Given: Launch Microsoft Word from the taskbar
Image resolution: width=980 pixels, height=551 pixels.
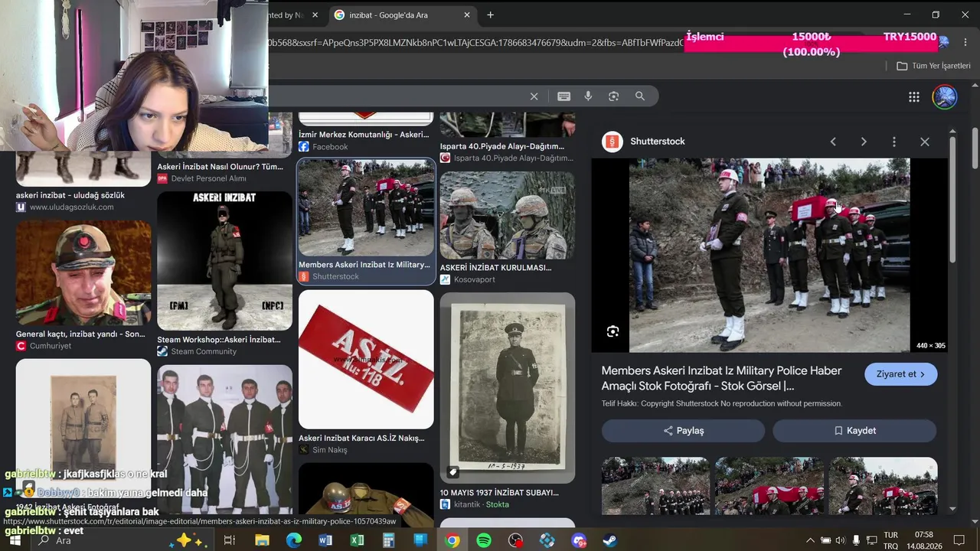Looking at the screenshot, I should pos(325,540).
